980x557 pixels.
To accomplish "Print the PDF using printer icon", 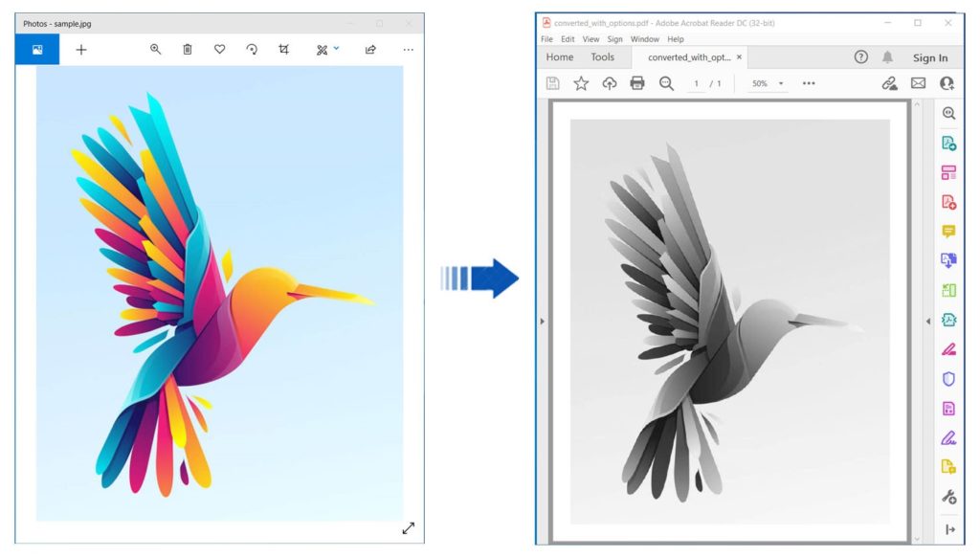I will tap(637, 83).
